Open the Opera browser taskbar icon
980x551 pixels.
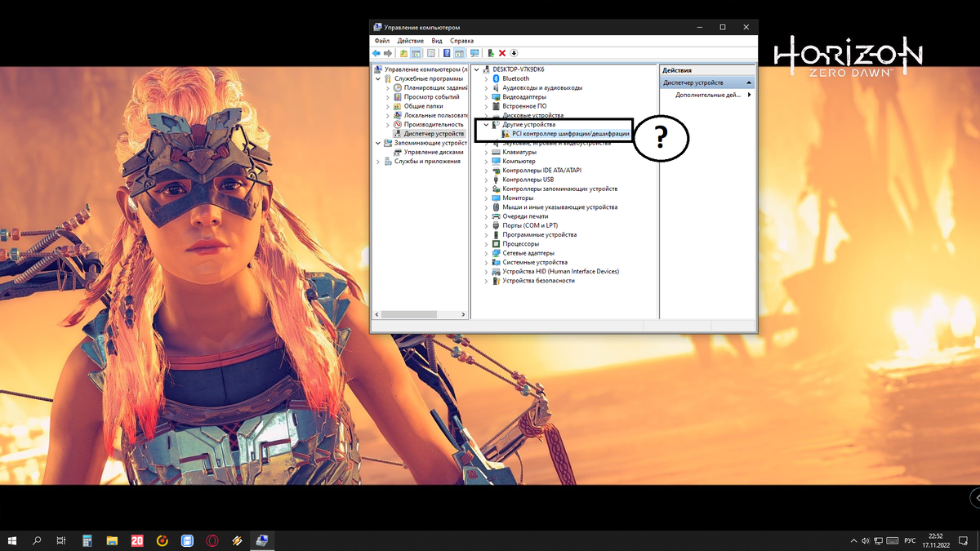click(212, 540)
